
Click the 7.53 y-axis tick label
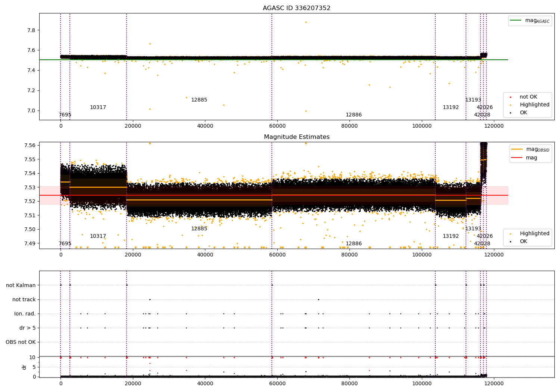click(x=30, y=187)
